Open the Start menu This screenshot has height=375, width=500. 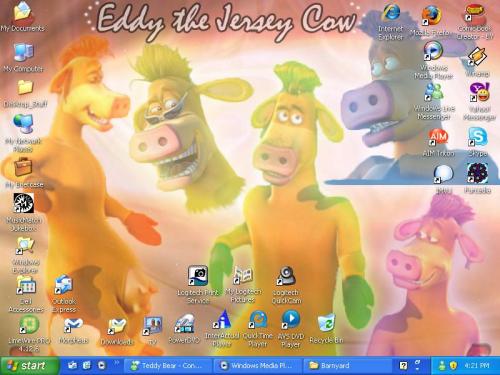(30, 366)
